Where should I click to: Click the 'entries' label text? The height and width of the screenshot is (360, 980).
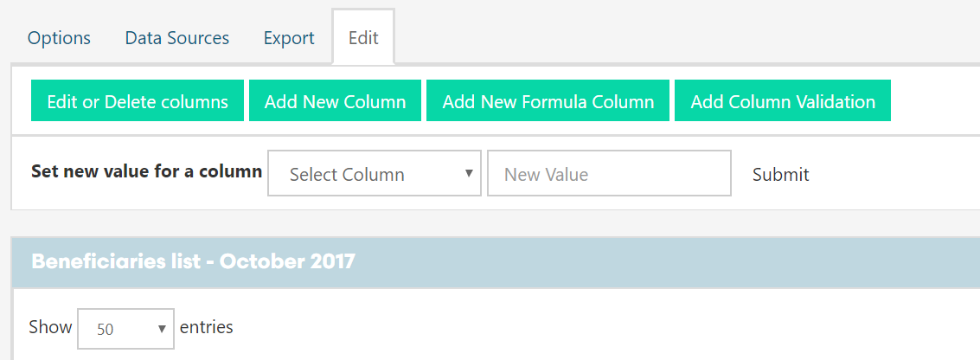[x=206, y=327]
